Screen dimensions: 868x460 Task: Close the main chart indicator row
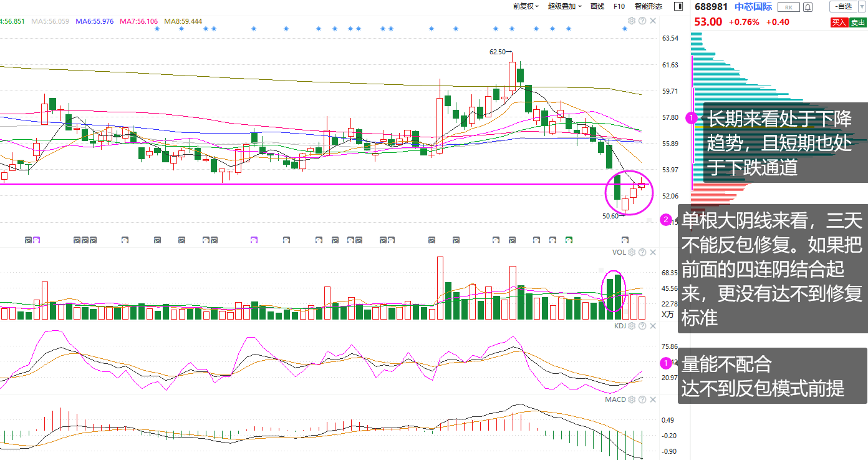(653, 21)
